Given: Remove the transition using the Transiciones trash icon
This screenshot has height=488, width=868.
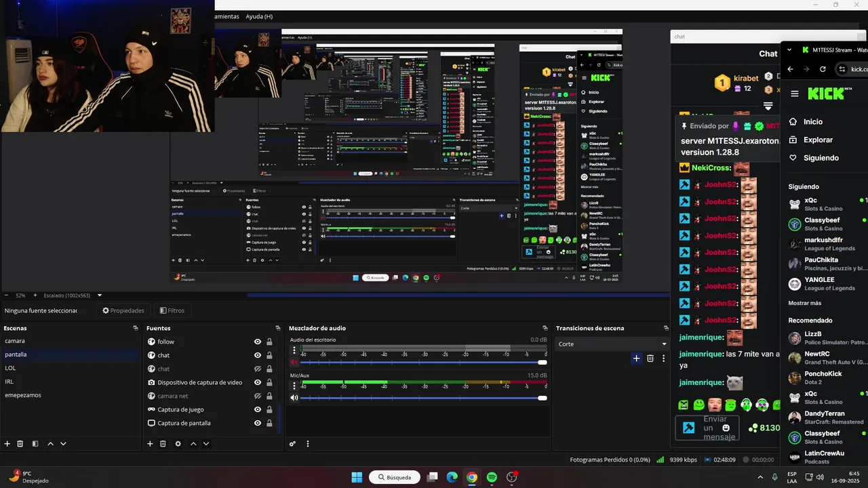Looking at the screenshot, I should point(650,358).
